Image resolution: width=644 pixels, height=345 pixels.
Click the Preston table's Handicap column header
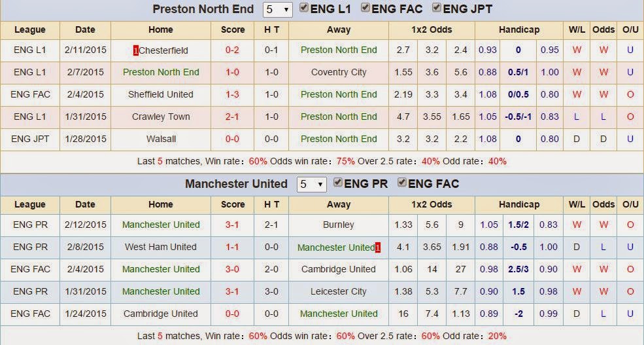click(518, 30)
